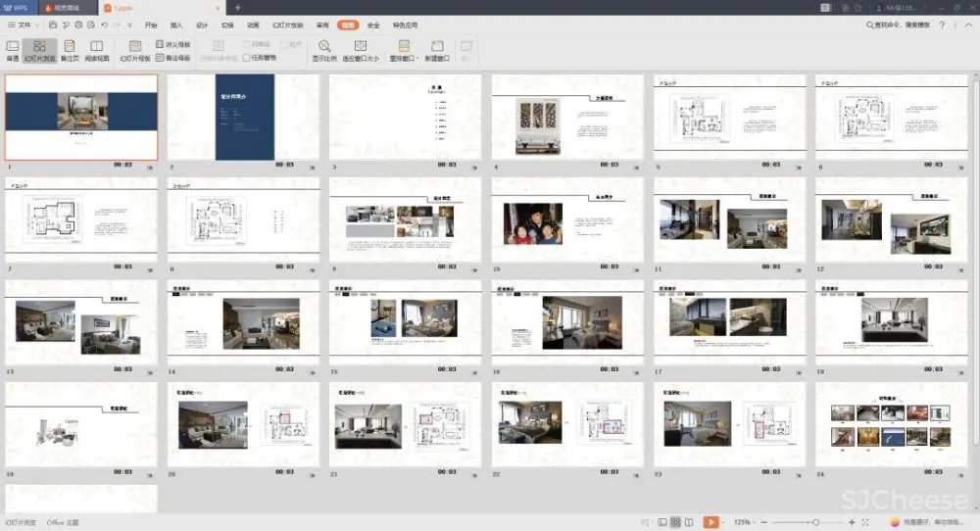This screenshot has height=531, width=980.
Task: Click the zoom slider handle in status bar
Action: (x=817, y=522)
